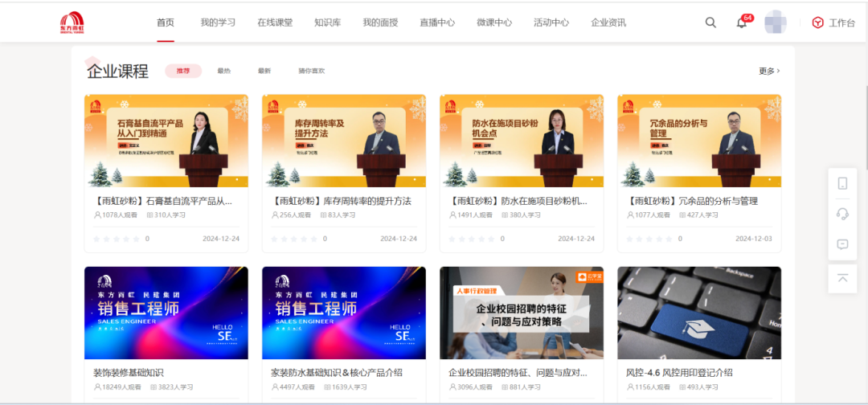Click the 装饰装修基础知识 title
The width and height of the screenshot is (868, 405).
(x=129, y=373)
